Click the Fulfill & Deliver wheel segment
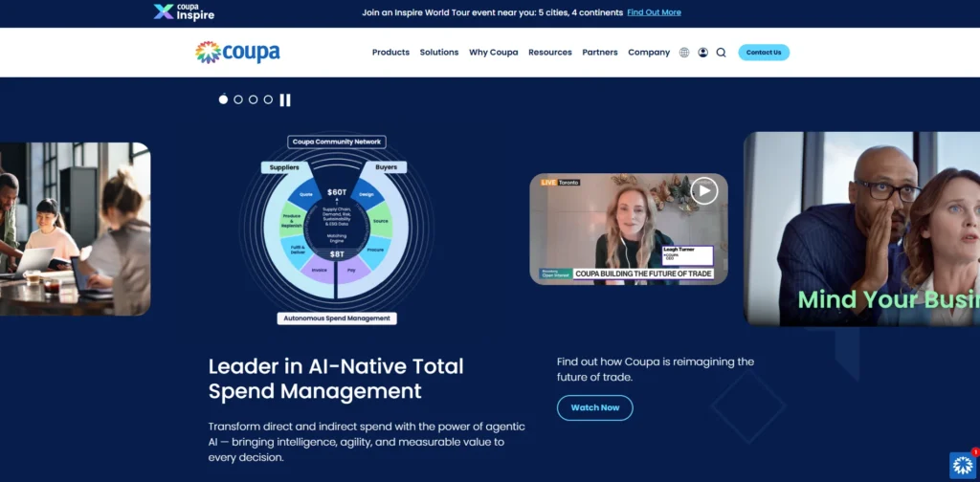The width and height of the screenshot is (980, 482). point(297,250)
